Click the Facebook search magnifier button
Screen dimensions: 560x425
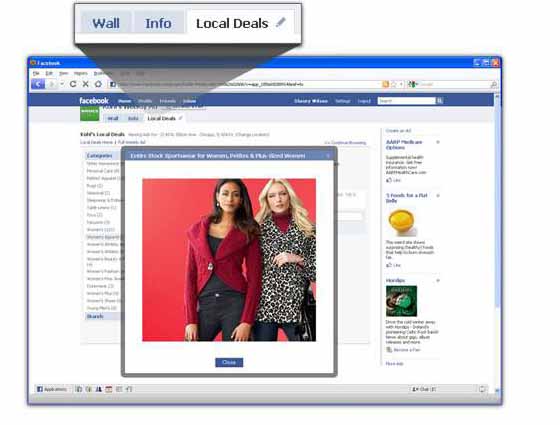pyautogui.click(x=440, y=101)
